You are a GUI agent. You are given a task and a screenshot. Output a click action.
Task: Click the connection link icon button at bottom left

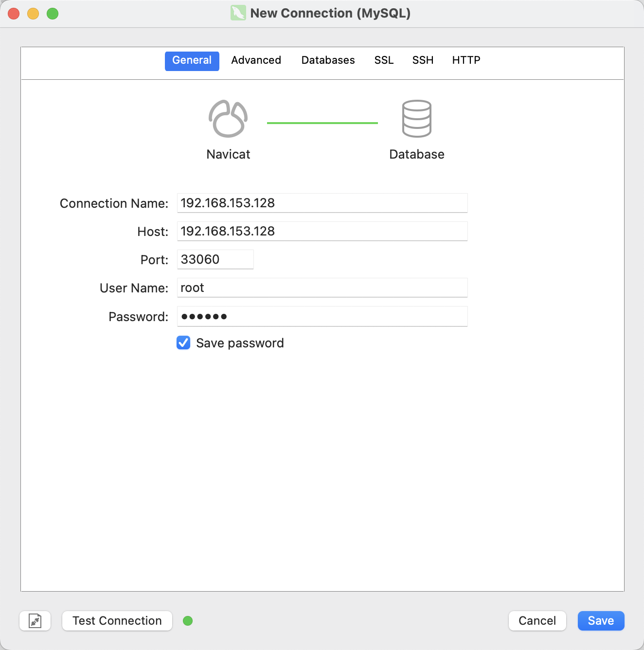point(35,621)
